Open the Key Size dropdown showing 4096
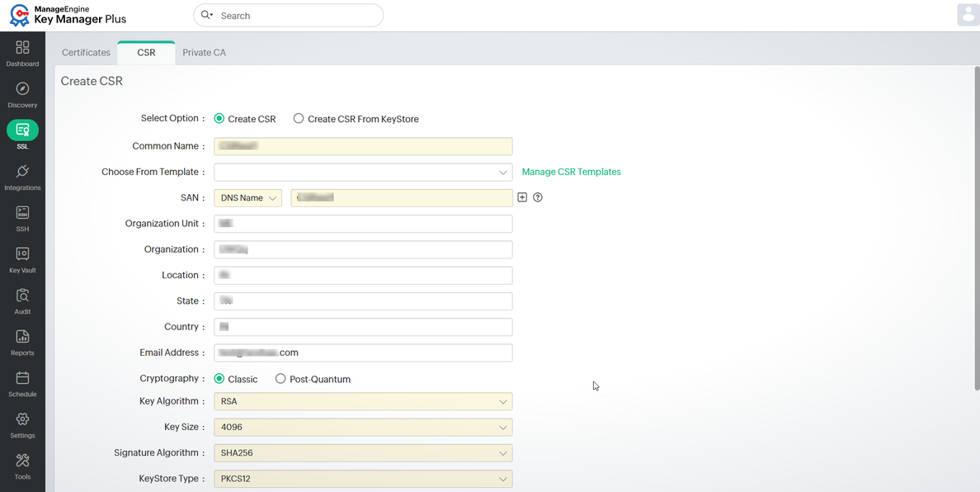Viewport: 980px width, 492px height. [x=363, y=428]
